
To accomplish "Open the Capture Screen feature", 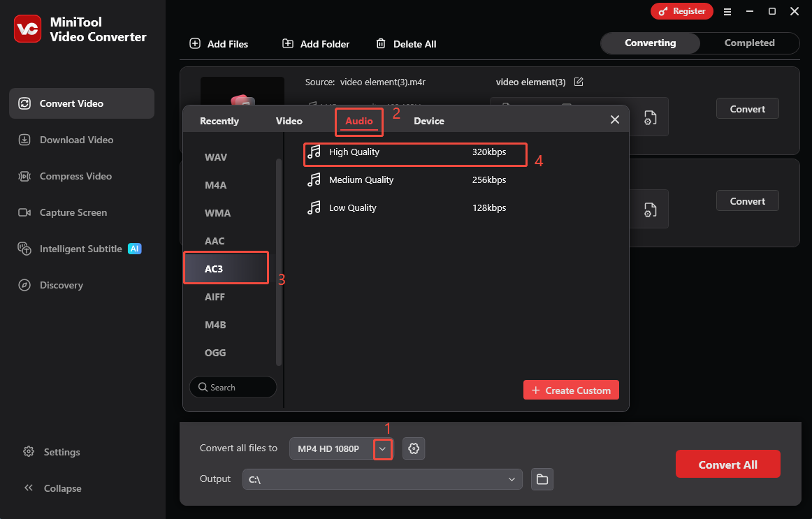I will coord(74,212).
